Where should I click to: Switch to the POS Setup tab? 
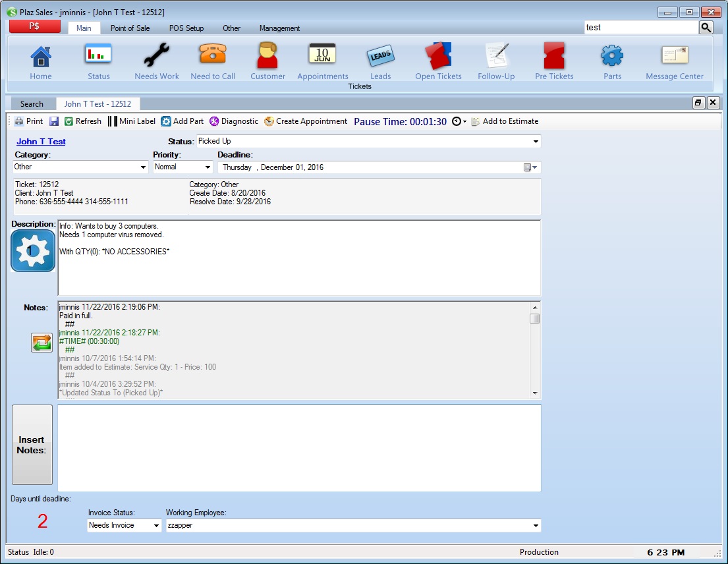(x=186, y=28)
